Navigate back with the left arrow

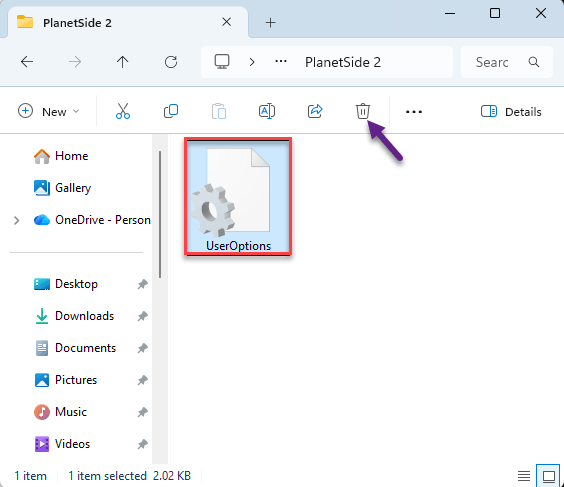point(27,62)
